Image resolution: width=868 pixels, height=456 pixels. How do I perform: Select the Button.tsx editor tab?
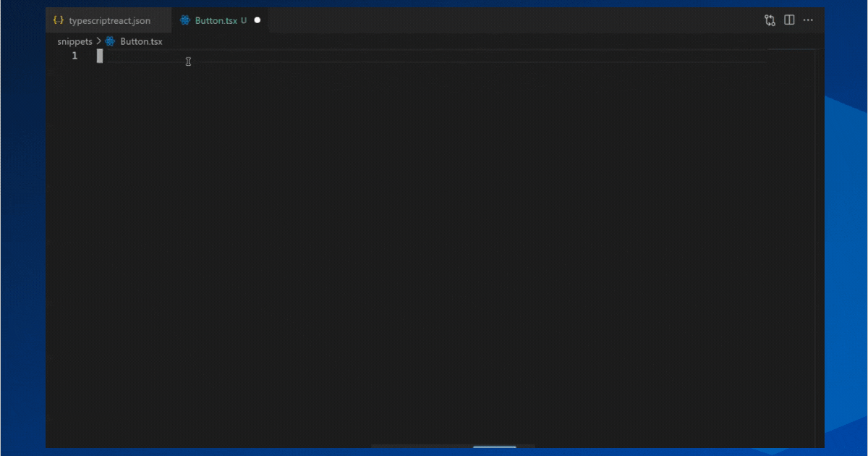pyautogui.click(x=220, y=20)
